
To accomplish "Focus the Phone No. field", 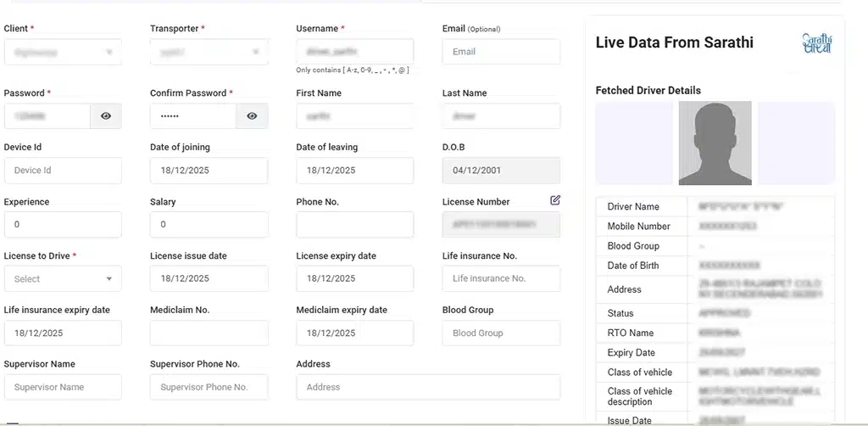I will coord(355,224).
